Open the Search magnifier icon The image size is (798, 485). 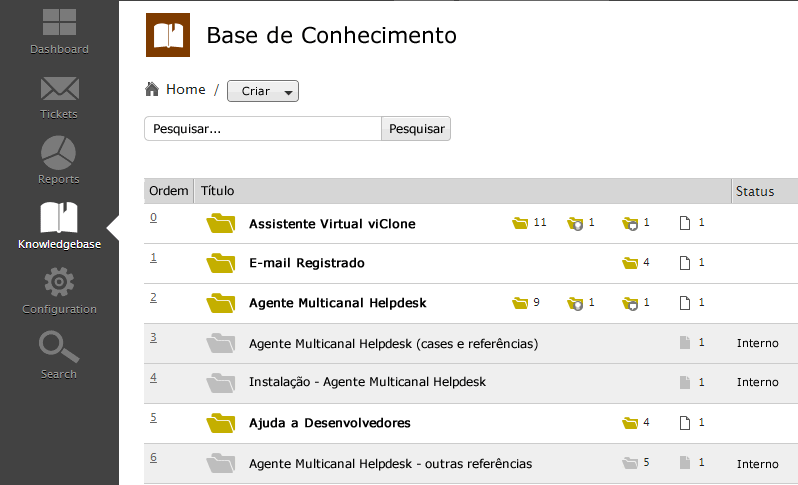click(x=59, y=348)
